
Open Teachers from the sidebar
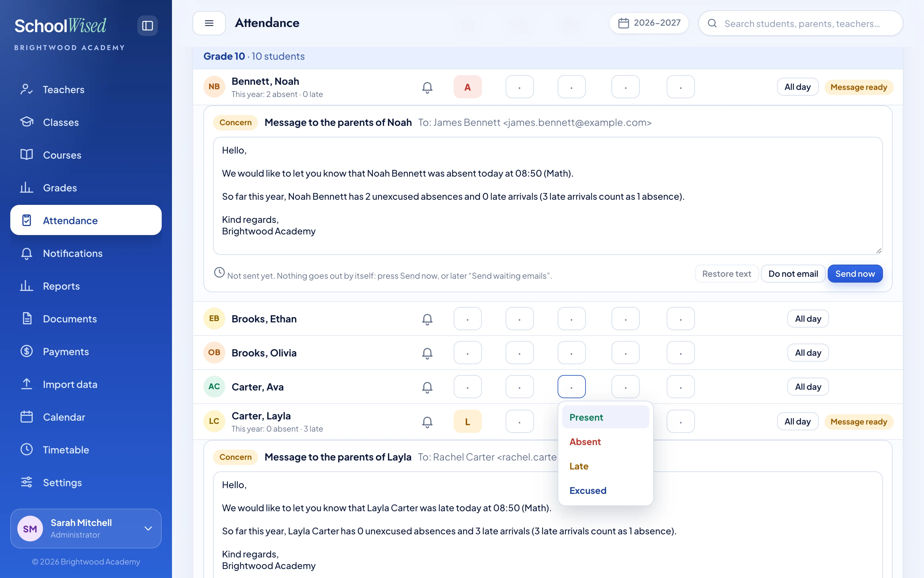[86, 90]
